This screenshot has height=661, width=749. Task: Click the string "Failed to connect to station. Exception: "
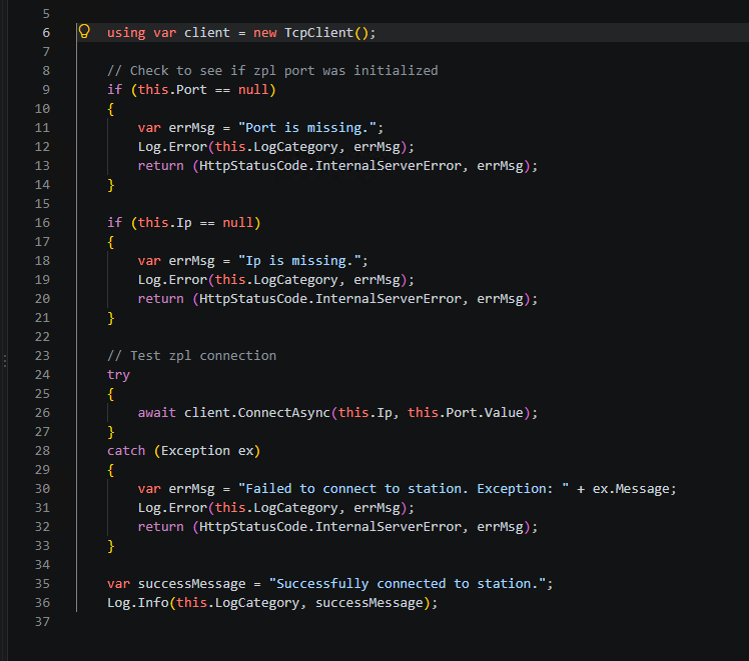tap(403, 489)
